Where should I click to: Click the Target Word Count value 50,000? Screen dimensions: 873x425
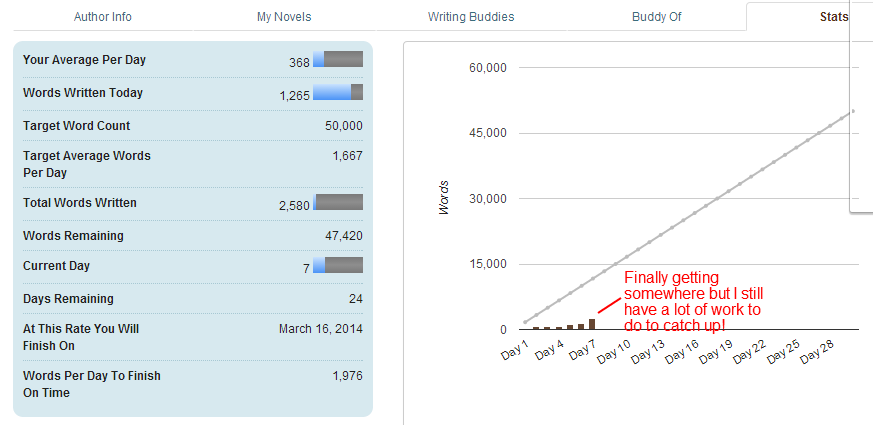(344, 126)
